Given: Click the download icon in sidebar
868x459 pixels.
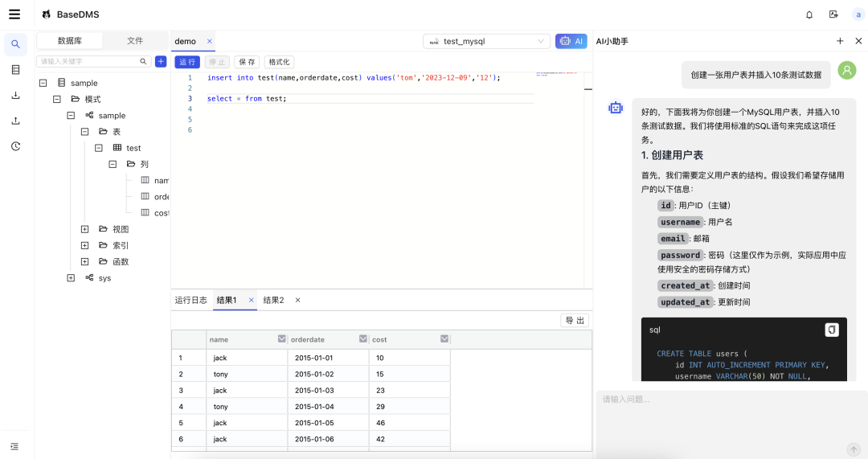Looking at the screenshot, I should 15,95.
